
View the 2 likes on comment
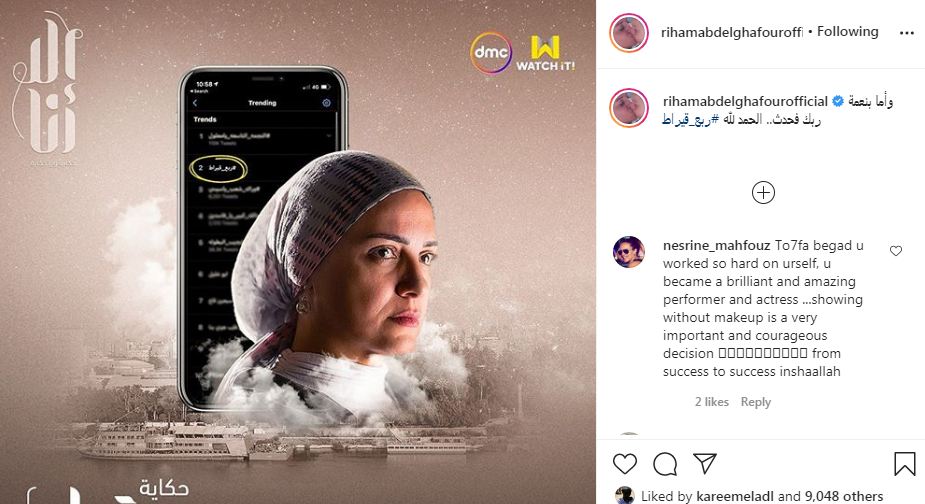coord(711,402)
